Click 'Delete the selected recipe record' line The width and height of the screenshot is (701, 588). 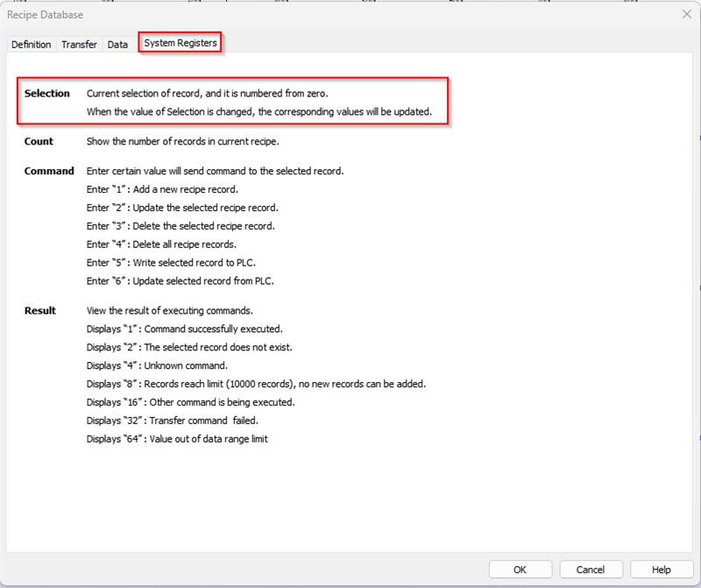pyautogui.click(x=181, y=226)
